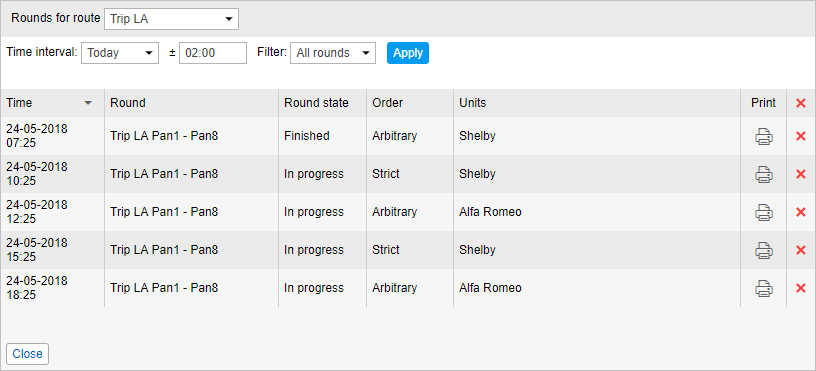Delete the 18:25 arbitrary round
816x371 pixels.
pos(801,288)
